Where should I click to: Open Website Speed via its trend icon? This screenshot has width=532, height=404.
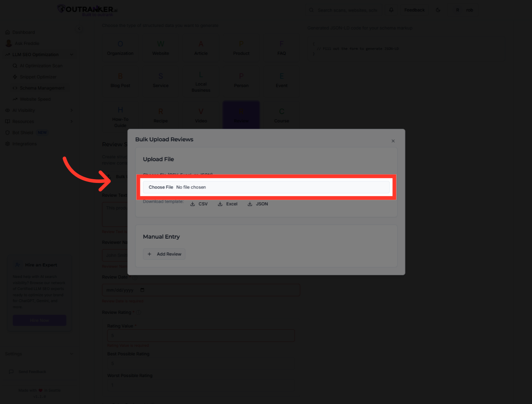tap(15, 100)
